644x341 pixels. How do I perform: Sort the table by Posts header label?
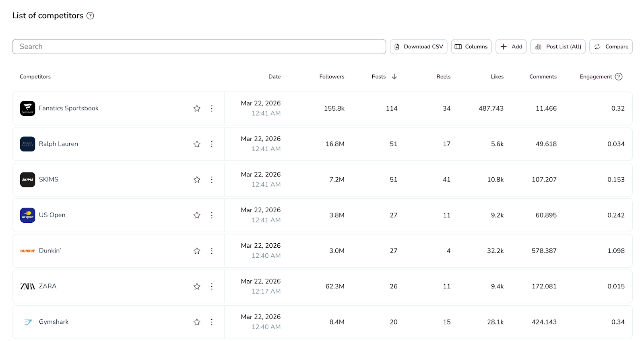379,76
